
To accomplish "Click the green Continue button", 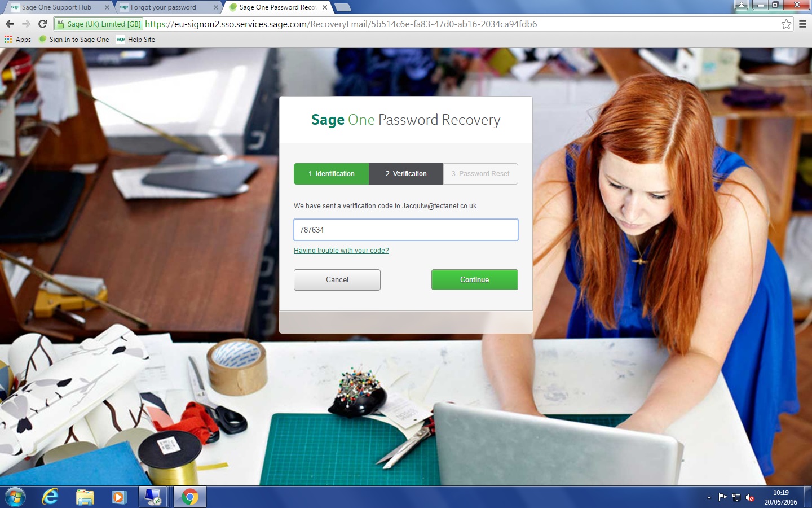I will coord(475,280).
